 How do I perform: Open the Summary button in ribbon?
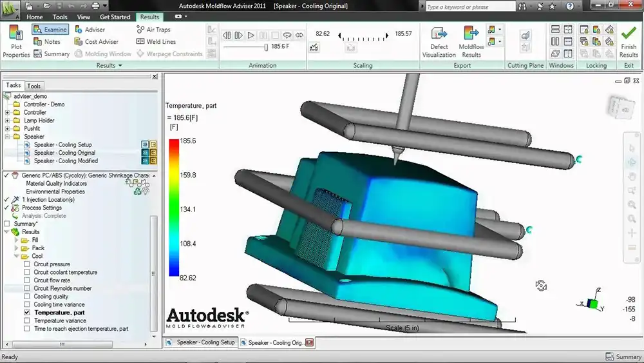tap(52, 54)
